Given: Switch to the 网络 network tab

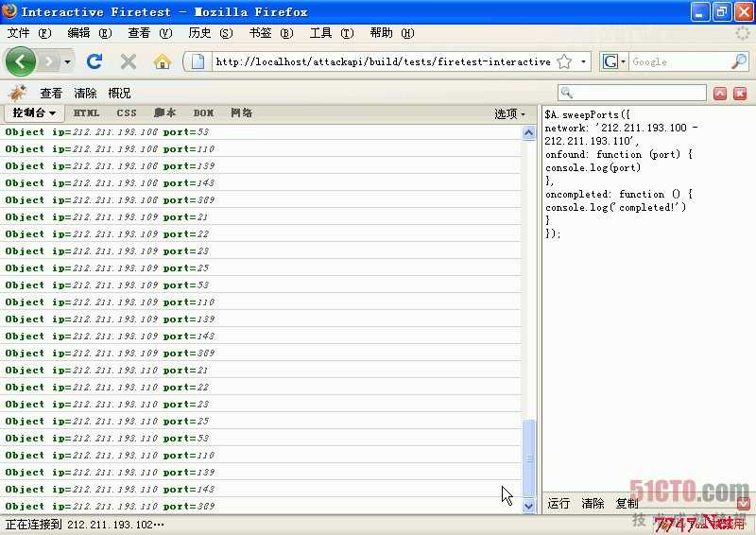Looking at the screenshot, I should click(x=242, y=112).
